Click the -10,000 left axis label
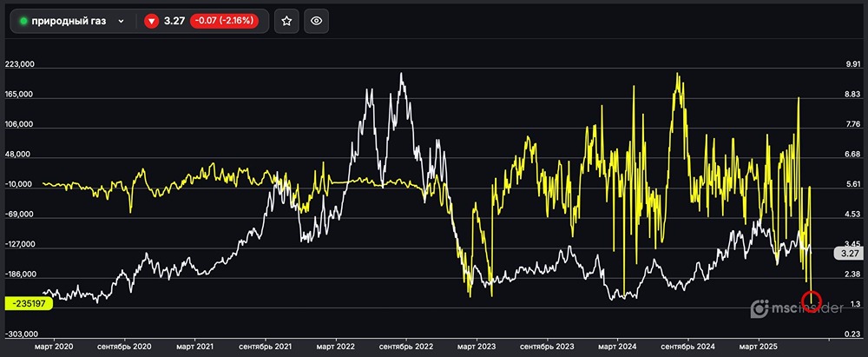 (21, 185)
